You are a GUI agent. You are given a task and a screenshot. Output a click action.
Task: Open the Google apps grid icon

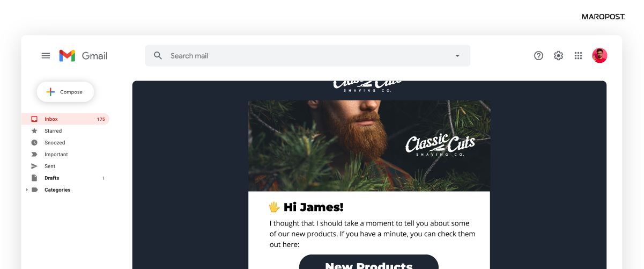[578, 56]
